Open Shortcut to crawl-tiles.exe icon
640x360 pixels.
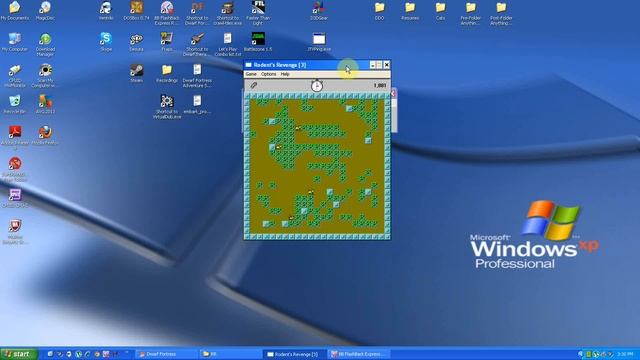coord(227,13)
